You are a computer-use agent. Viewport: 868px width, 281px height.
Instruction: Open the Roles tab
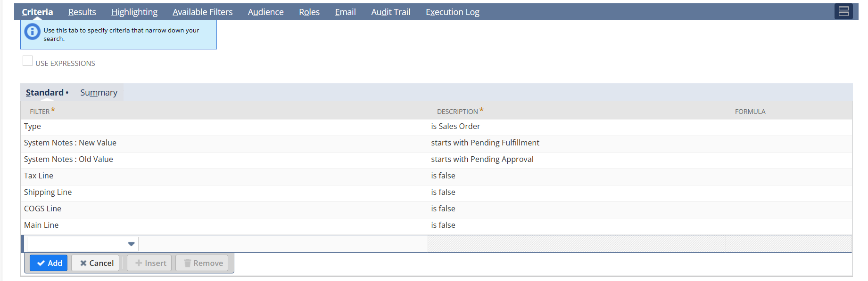pyautogui.click(x=309, y=12)
